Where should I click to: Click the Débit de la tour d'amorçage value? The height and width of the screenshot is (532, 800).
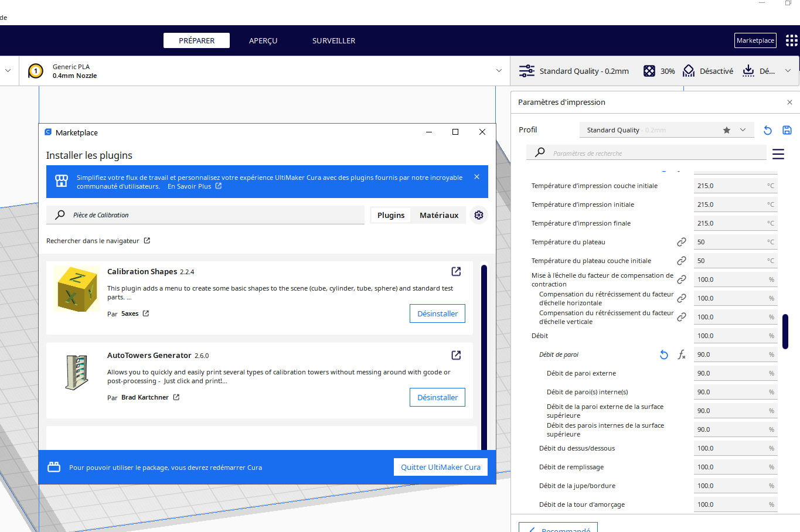click(x=736, y=504)
